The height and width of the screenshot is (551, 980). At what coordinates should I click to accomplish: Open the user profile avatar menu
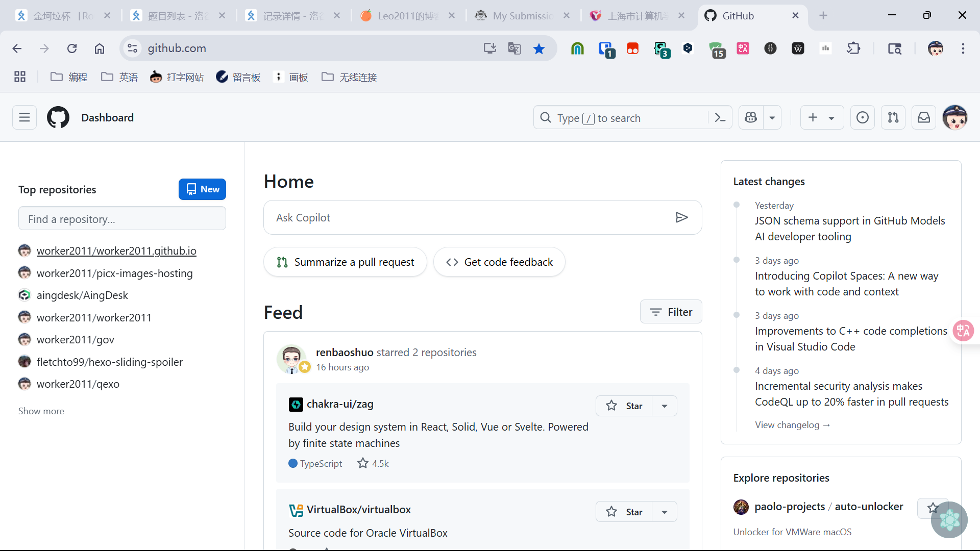[x=955, y=118]
